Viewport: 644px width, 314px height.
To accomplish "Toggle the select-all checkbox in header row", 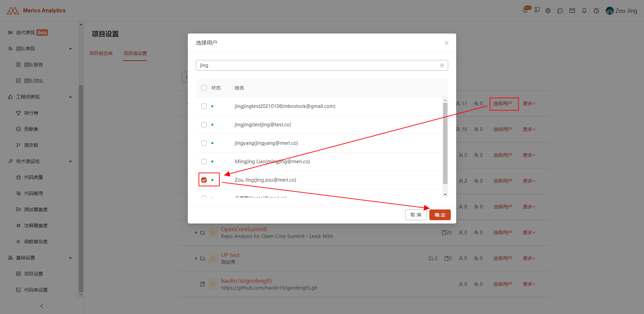I will pos(204,88).
